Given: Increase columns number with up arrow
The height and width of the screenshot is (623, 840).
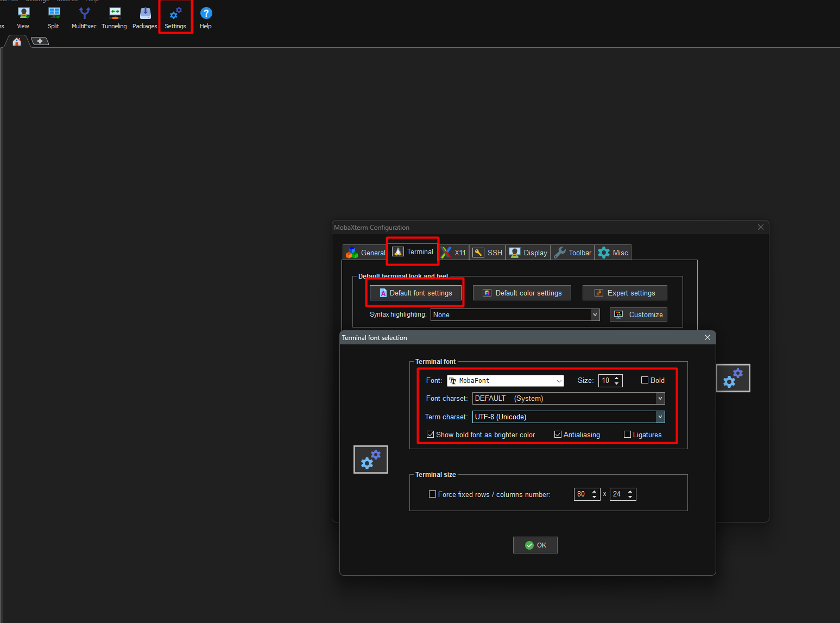Looking at the screenshot, I should tap(595, 492).
